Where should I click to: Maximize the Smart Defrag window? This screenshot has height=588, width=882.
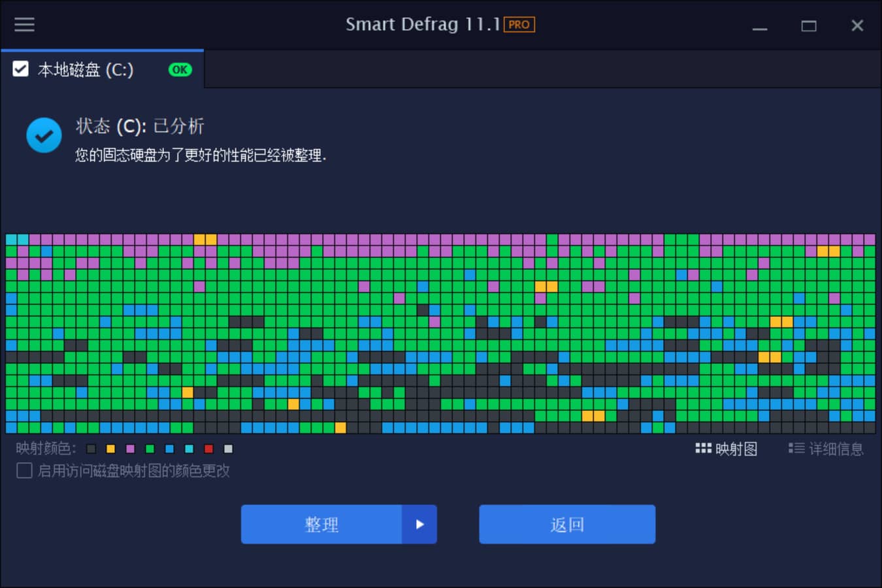[809, 26]
